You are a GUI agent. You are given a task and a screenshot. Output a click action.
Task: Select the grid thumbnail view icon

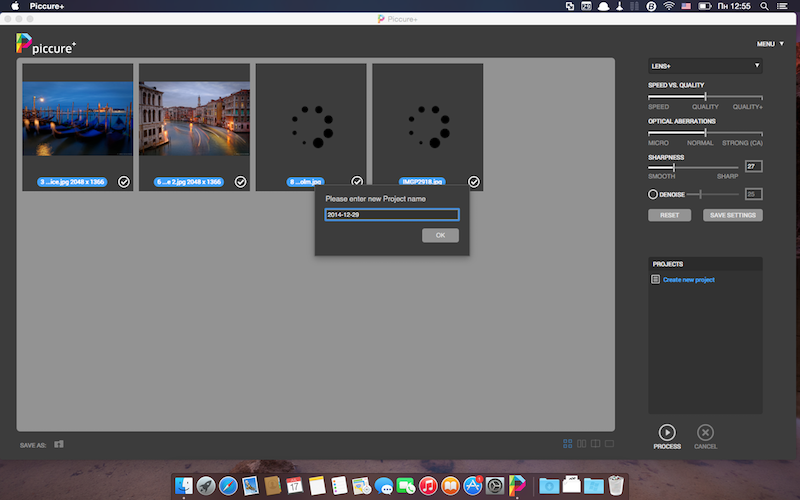[568, 444]
